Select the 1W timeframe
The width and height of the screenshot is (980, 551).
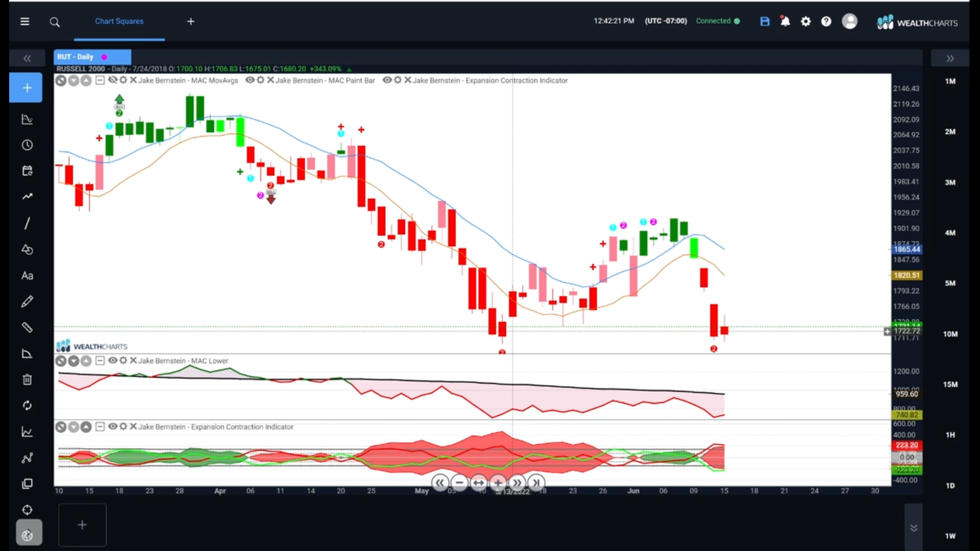(950, 536)
